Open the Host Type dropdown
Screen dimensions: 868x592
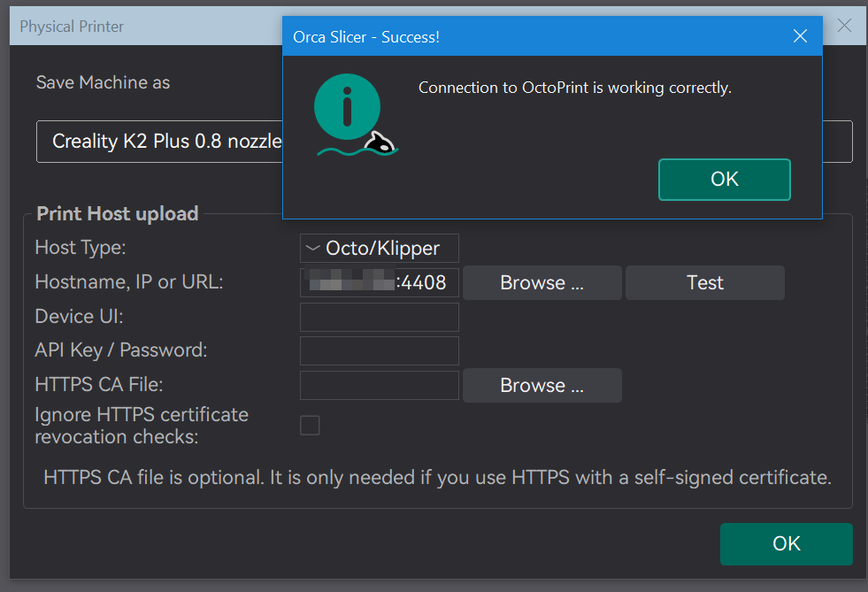[380, 249]
